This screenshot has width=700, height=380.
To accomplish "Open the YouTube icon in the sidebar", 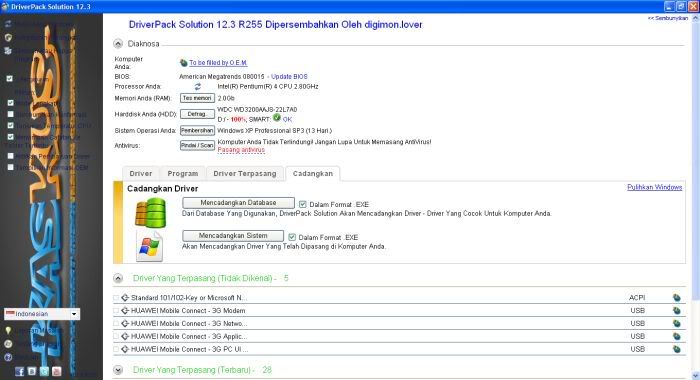I will (x=56, y=372).
